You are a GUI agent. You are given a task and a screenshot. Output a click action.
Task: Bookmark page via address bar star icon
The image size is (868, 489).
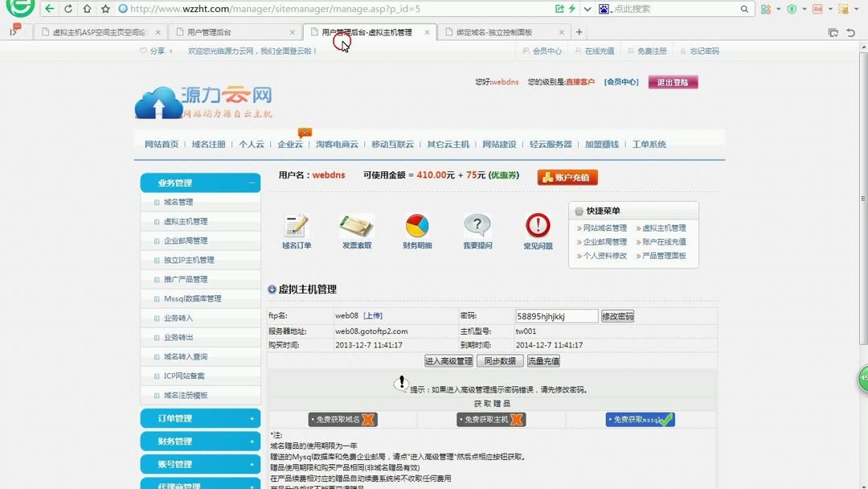point(104,10)
